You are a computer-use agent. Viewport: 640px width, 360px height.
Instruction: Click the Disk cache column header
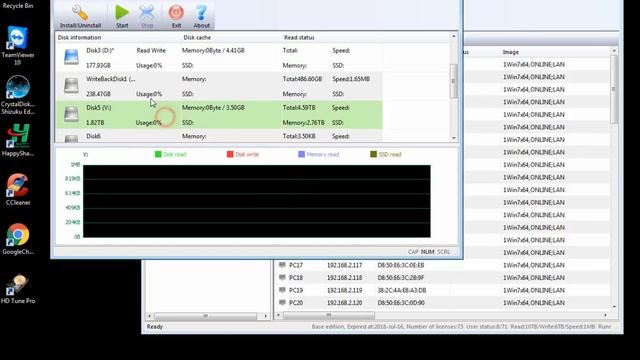point(197,38)
